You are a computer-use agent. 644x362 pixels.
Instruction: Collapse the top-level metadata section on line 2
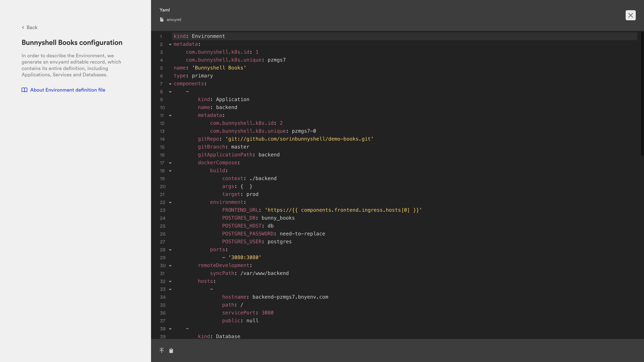pos(170,44)
